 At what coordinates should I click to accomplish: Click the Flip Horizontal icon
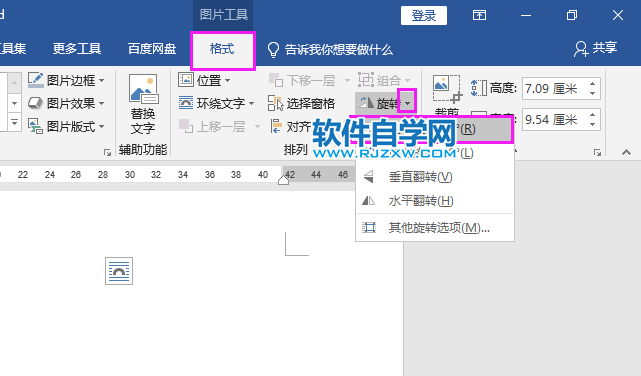(368, 201)
